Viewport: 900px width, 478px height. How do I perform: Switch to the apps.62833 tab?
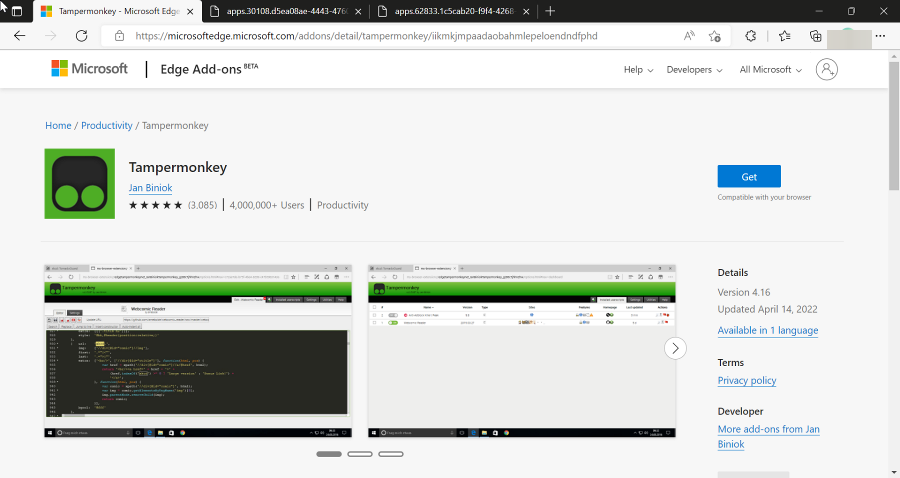[453, 11]
